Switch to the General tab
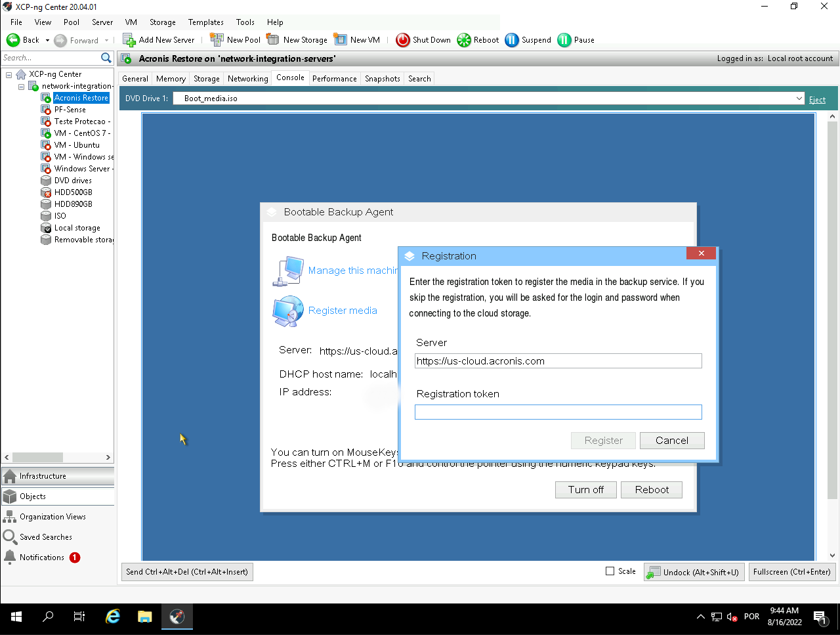 (x=135, y=79)
